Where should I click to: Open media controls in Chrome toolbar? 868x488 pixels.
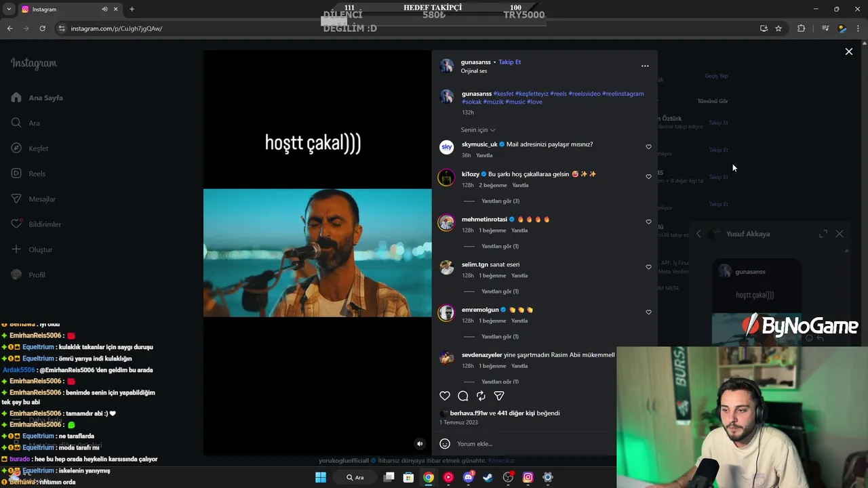825,28
